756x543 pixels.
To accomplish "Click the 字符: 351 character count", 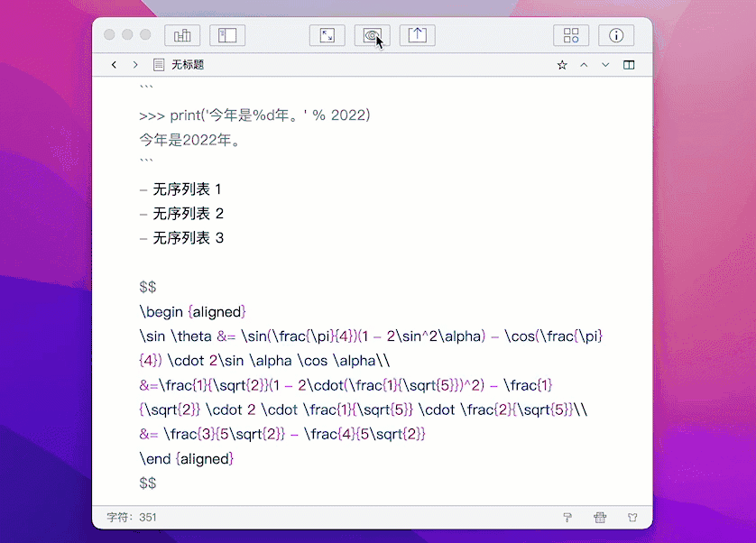I will pyautogui.click(x=132, y=517).
